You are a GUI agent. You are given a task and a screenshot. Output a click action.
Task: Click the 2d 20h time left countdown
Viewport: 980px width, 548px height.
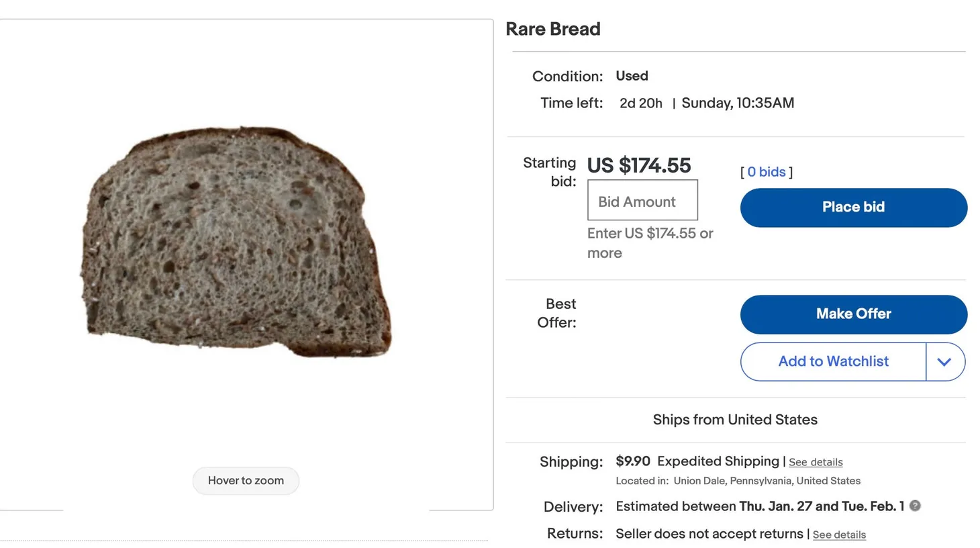click(640, 103)
